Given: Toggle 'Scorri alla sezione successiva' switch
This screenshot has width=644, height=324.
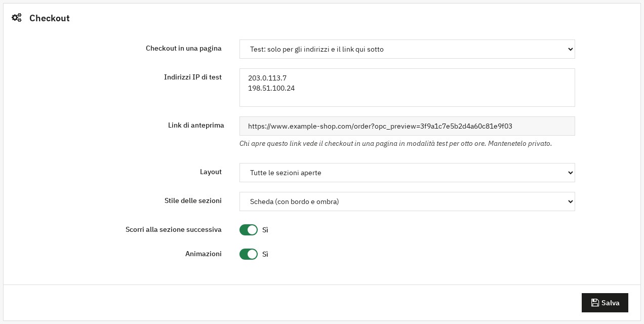Looking at the screenshot, I should tap(249, 230).
